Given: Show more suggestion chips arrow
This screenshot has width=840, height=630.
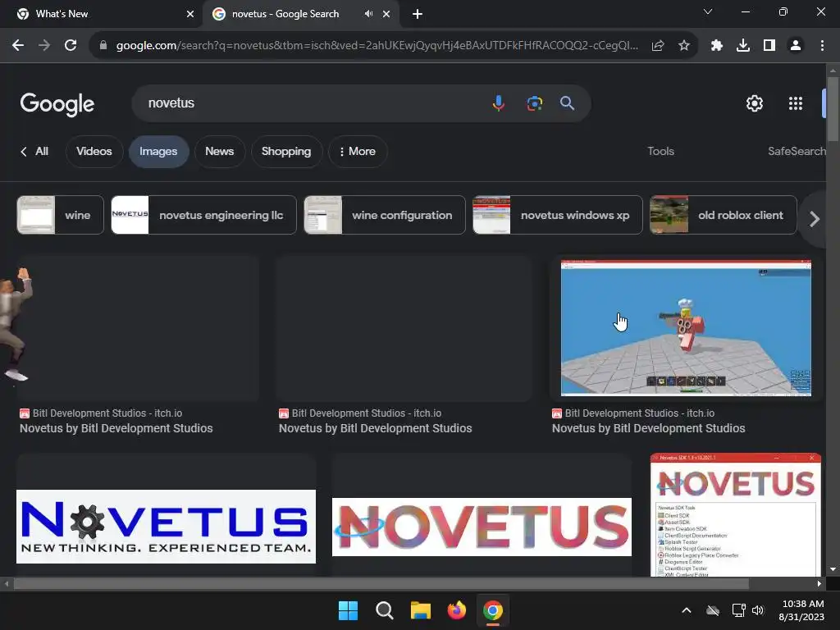Looking at the screenshot, I should click(x=815, y=218).
